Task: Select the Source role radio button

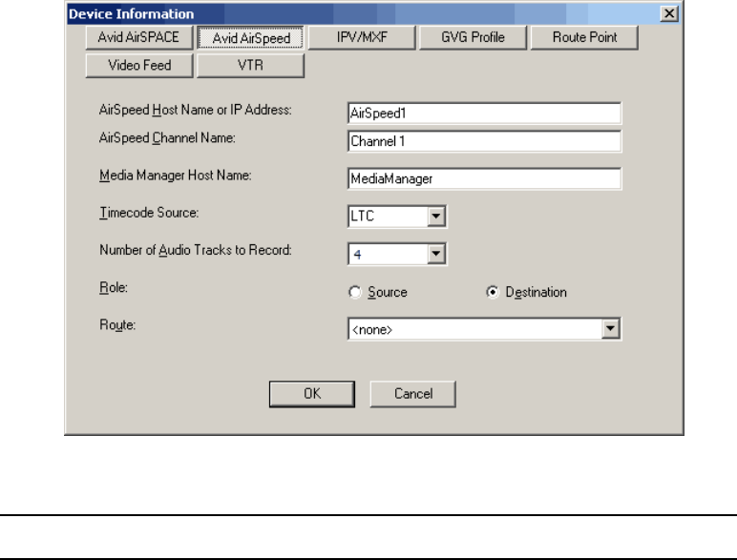Action: coord(355,292)
